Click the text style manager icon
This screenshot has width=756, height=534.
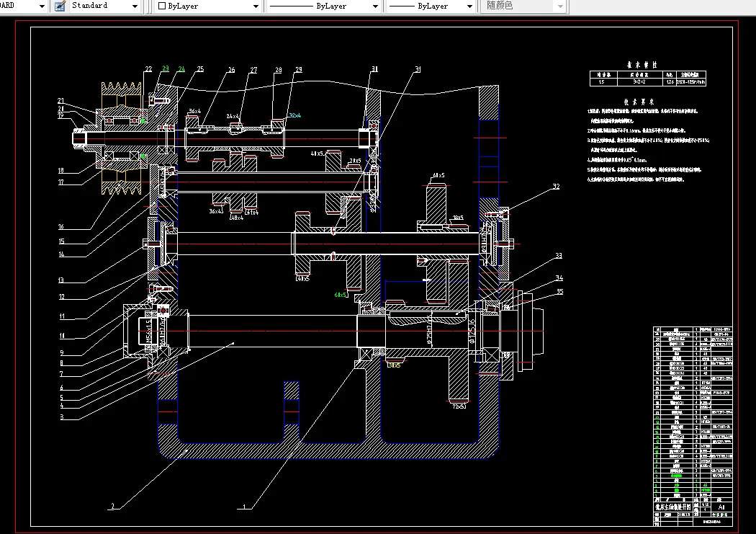60,6
